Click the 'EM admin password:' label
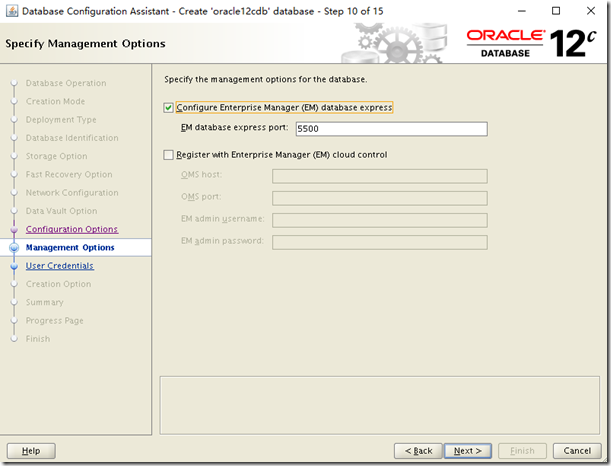This screenshot has height=466, width=611. (x=222, y=241)
